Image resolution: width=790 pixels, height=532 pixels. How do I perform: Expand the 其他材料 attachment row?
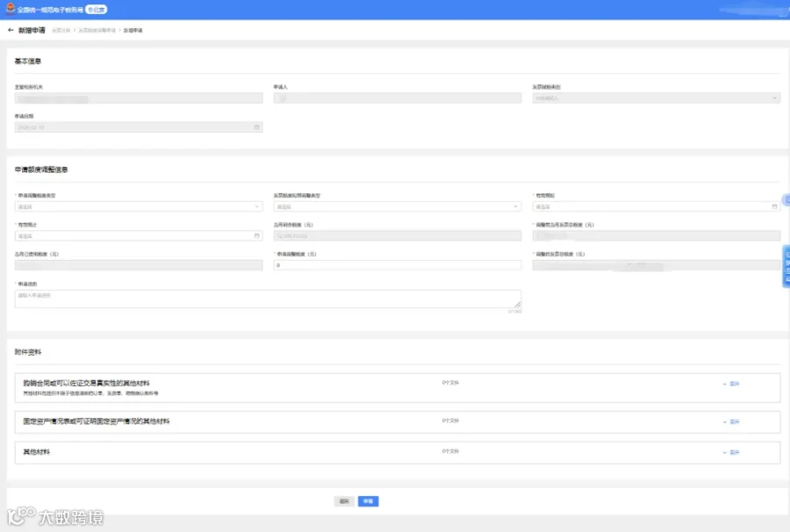coord(731,452)
